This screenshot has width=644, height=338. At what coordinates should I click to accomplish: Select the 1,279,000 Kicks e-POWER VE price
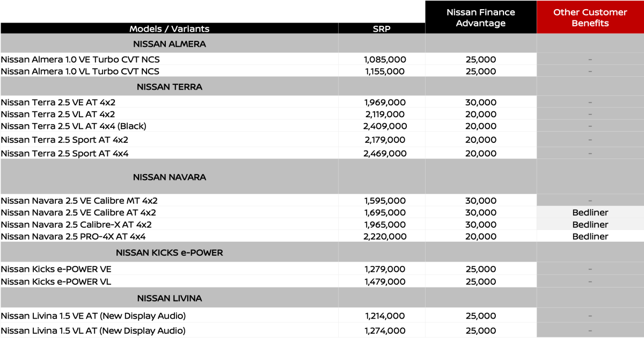pos(385,269)
